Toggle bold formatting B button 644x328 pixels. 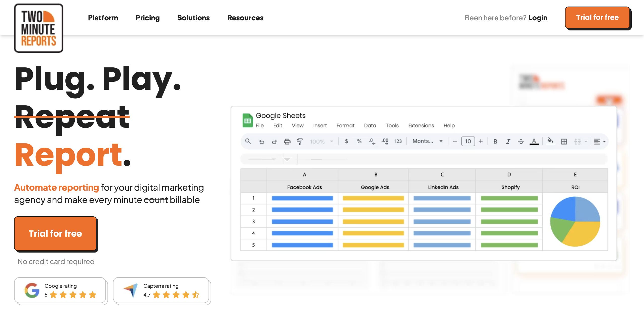(x=495, y=142)
